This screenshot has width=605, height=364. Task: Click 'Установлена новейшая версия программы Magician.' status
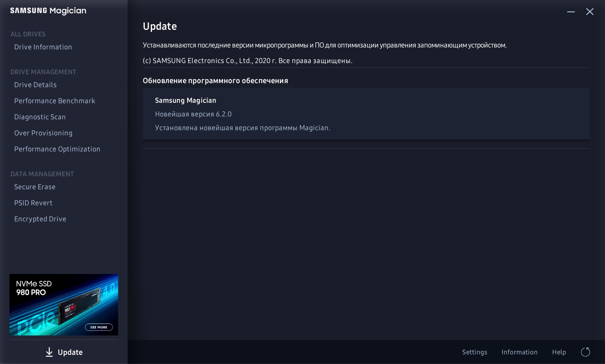tap(243, 128)
